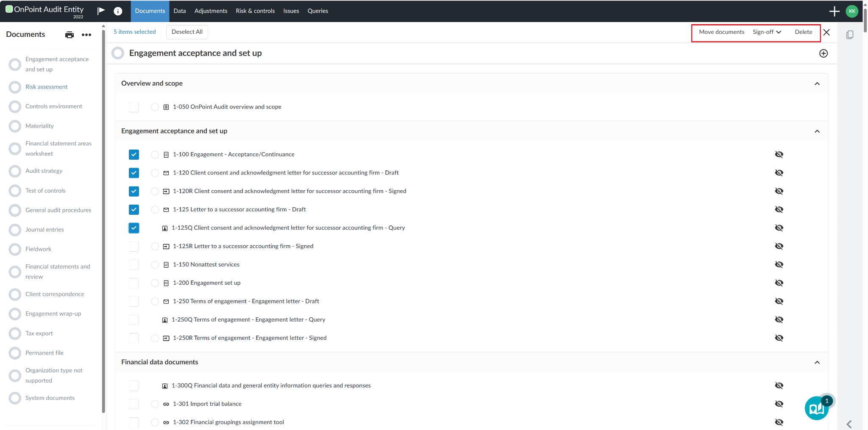Click the print icon in Documents panel
Screen dimensions: 868x430
click(70, 35)
